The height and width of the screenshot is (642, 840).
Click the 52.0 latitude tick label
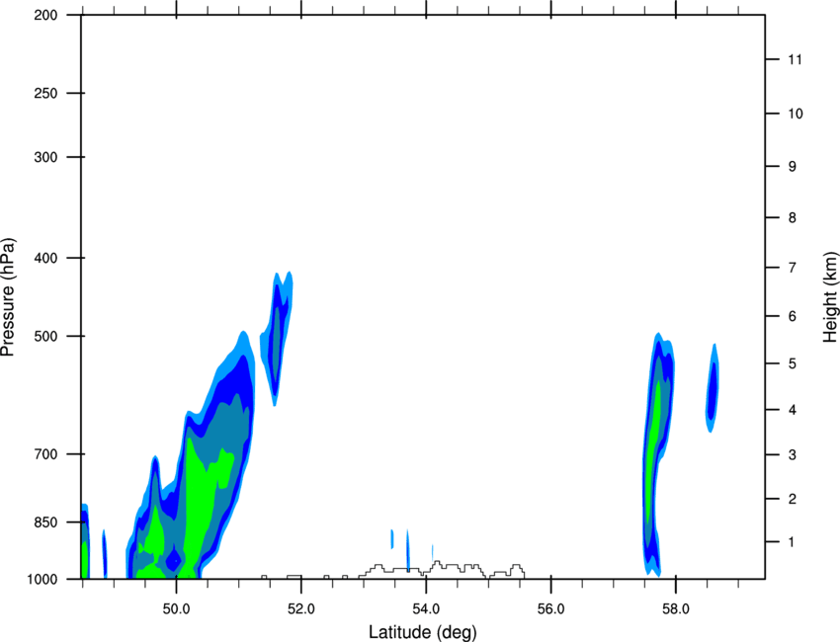[x=301, y=609]
